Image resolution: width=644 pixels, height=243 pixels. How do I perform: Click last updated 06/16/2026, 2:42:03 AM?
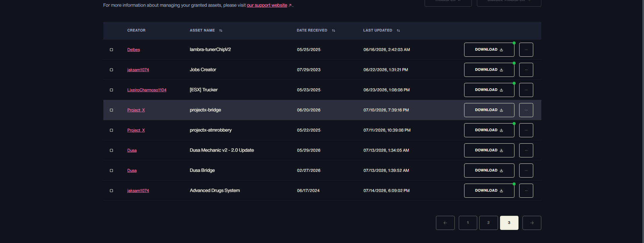tap(387, 50)
